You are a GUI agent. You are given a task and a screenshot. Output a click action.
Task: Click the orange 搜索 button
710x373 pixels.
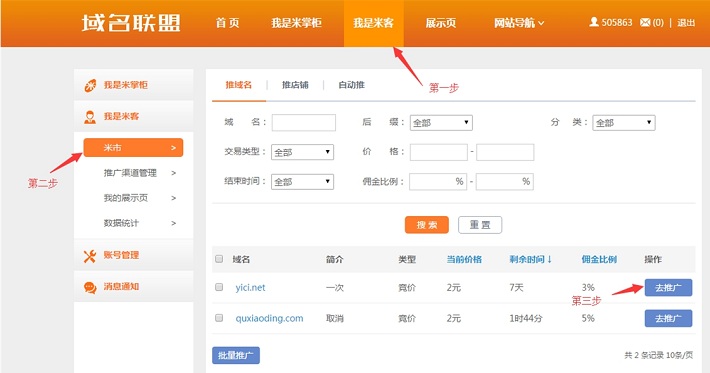(427, 225)
